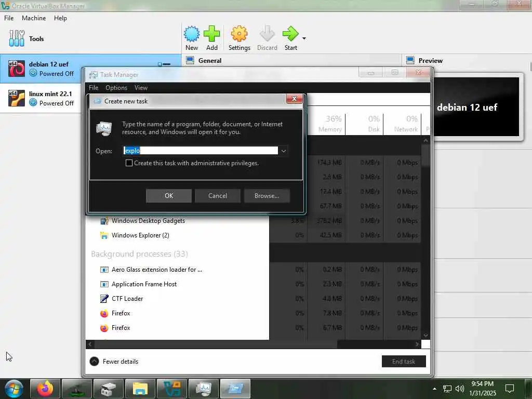
Task: Click Browse... in Create new task dialog
Action: click(267, 196)
